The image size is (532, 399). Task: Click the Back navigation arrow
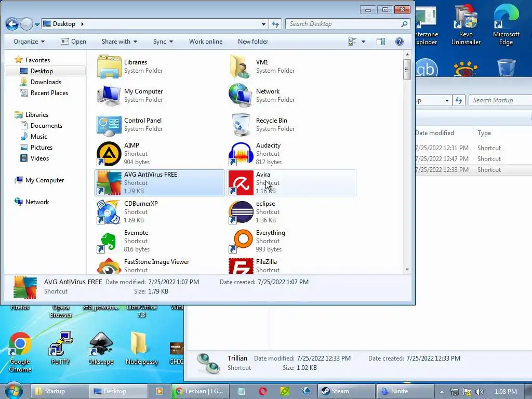coord(12,24)
